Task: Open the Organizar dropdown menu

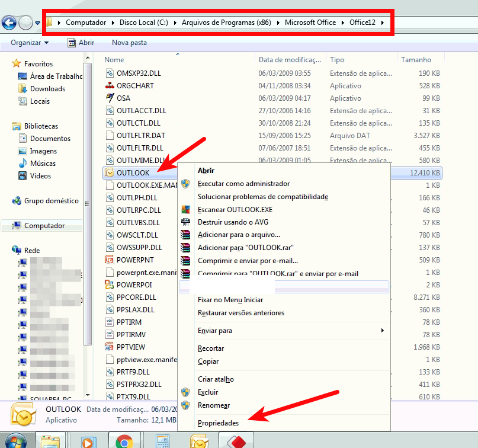Action: [x=30, y=43]
